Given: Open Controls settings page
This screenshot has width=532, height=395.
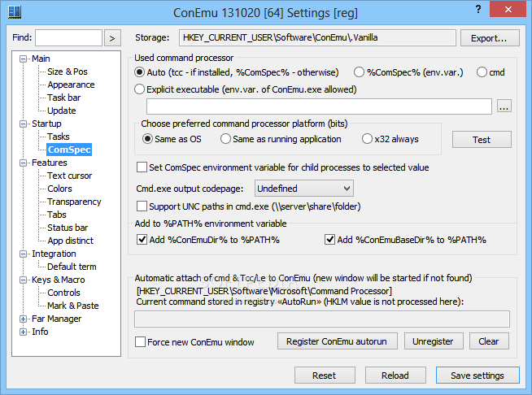Looking at the screenshot, I should [x=63, y=293].
